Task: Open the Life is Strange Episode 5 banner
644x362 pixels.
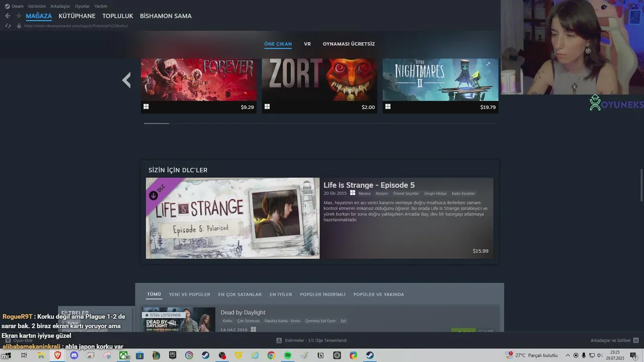Action: pos(232,218)
